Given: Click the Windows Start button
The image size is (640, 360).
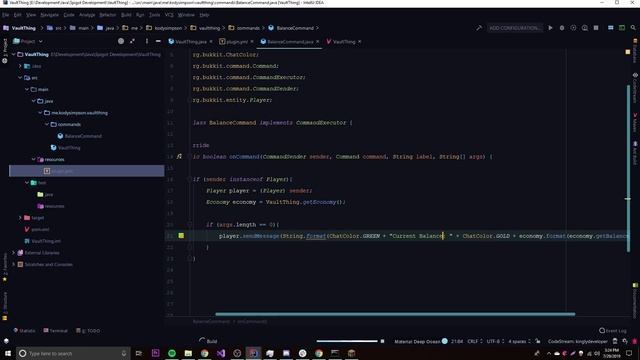Looking at the screenshot, I should click(x=7, y=353).
